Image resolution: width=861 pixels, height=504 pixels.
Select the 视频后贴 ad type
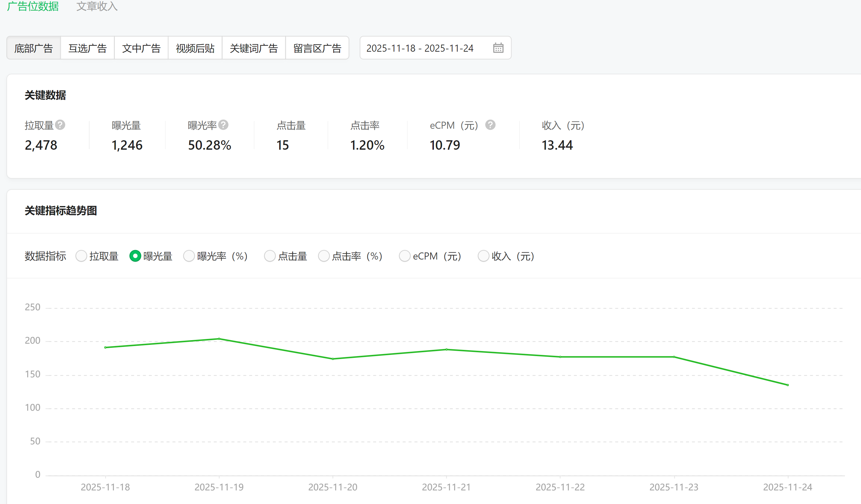(x=195, y=48)
